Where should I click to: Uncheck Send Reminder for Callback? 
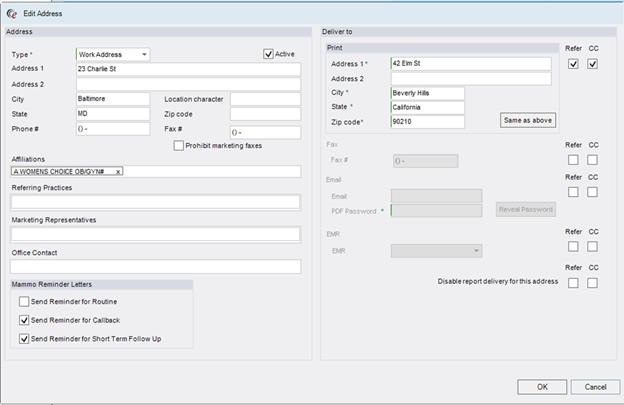(24, 320)
